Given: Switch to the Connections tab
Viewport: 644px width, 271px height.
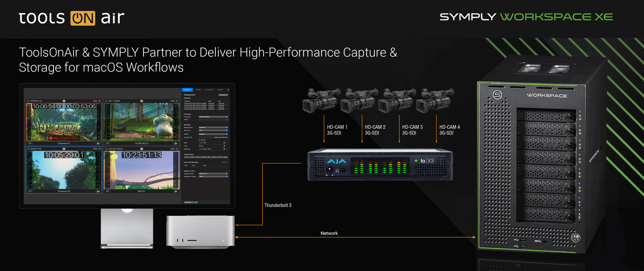Looking at the screenshot, I should (209, 90).
